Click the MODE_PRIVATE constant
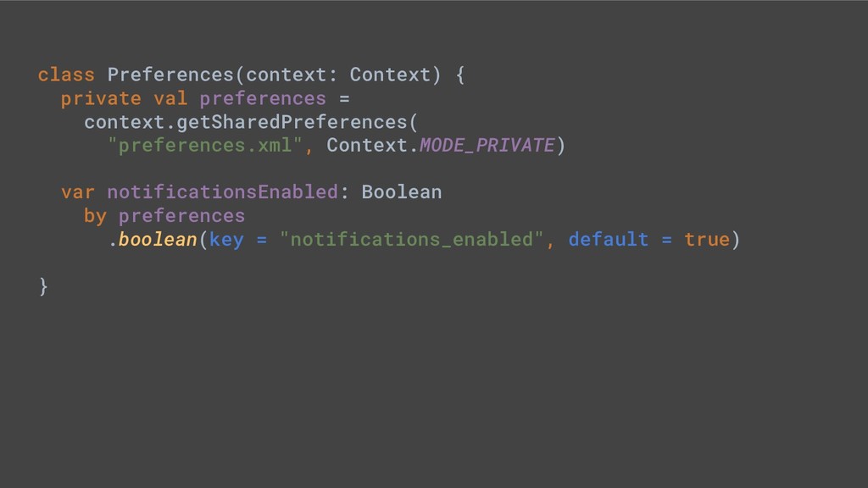 pyautogui.click(x=487, y=146)
